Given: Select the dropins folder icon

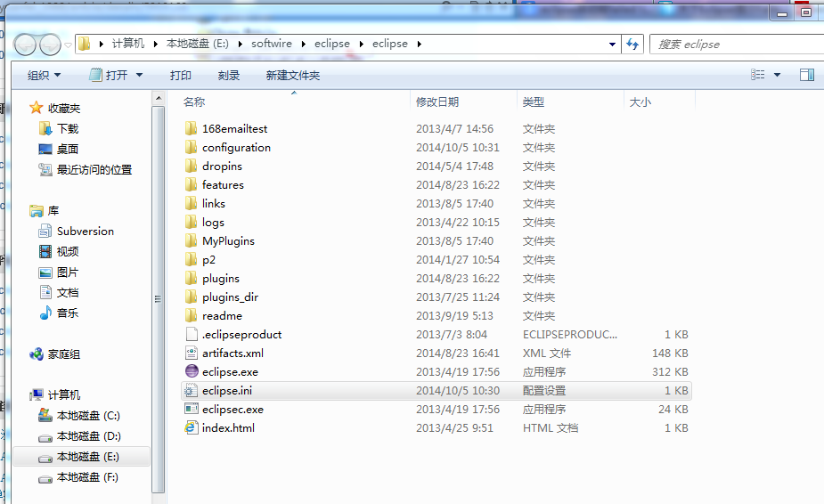Looking at the screenshot, I should (x=192, y=167).
